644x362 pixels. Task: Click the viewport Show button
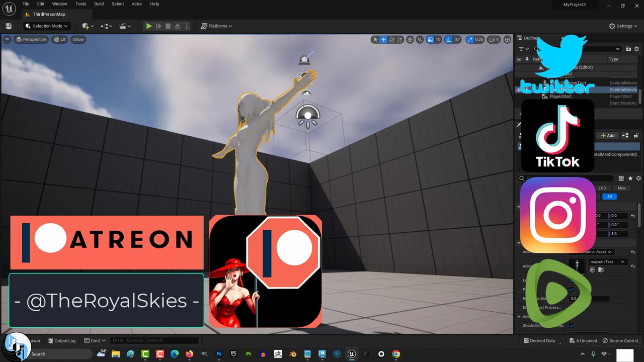78,39
